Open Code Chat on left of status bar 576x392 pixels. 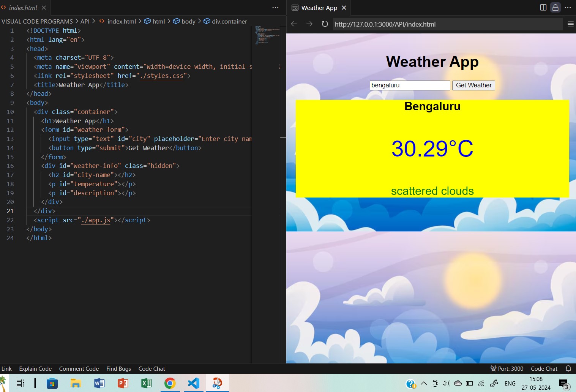click(151, 368)
